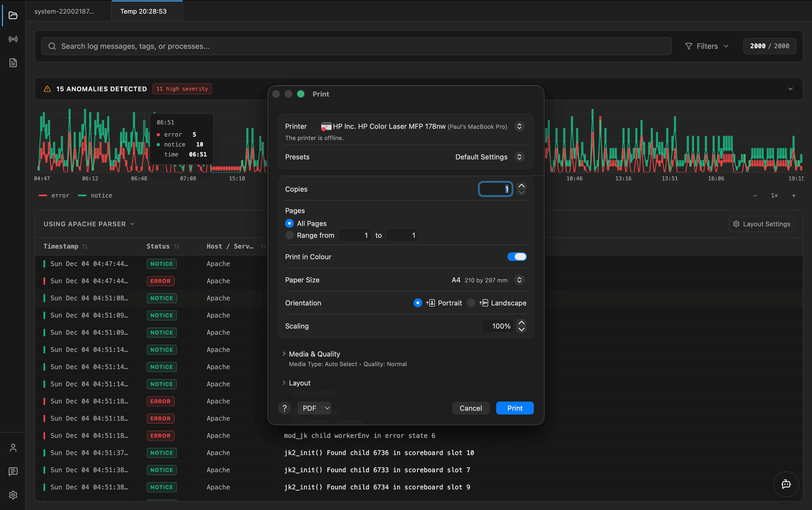
Task: Click the Portrait orientation page icon
Action: 431,303
